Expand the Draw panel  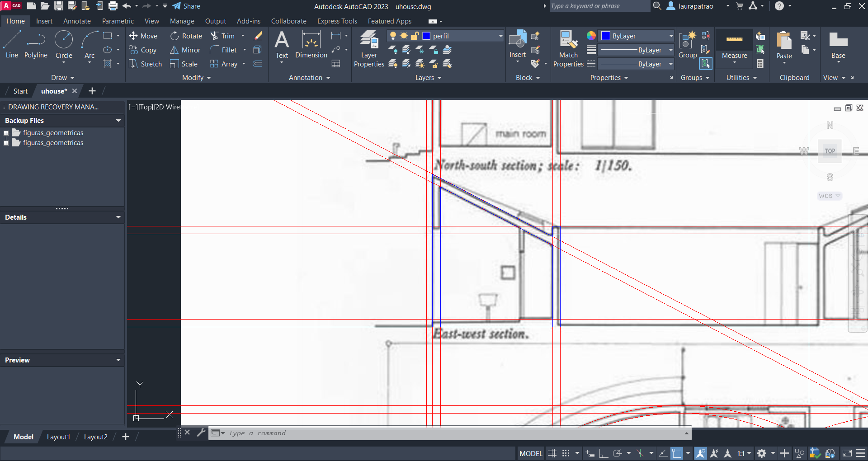(x=62, y=78)
